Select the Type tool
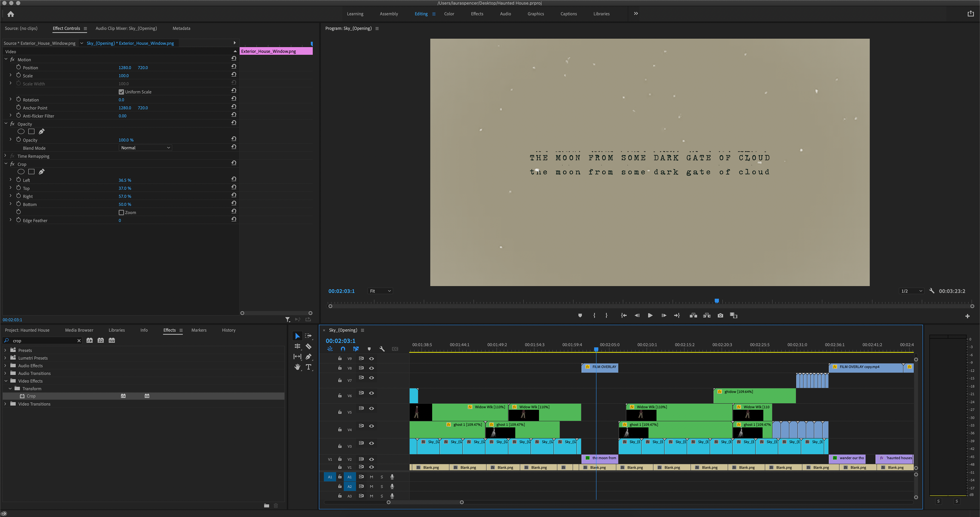980x517 pixels. 309,367
